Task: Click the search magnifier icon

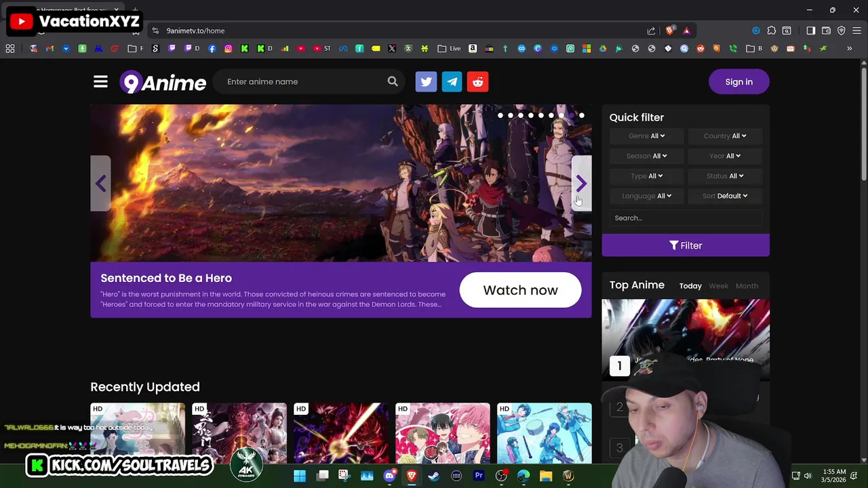Action: tap(393, 81)
